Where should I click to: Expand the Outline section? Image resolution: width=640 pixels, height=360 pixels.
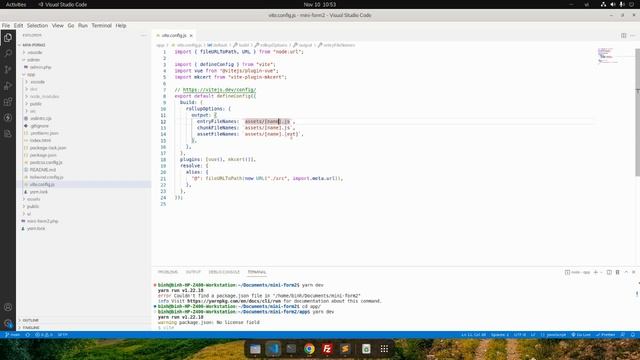(84, 320)
